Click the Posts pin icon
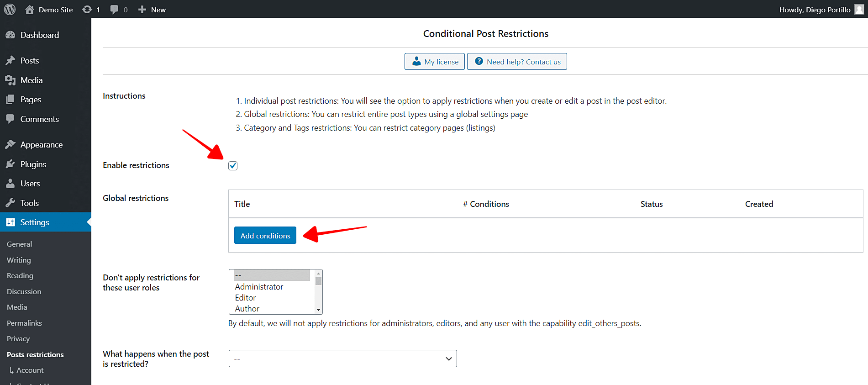The image size is (868, 385). pos(10,61)
